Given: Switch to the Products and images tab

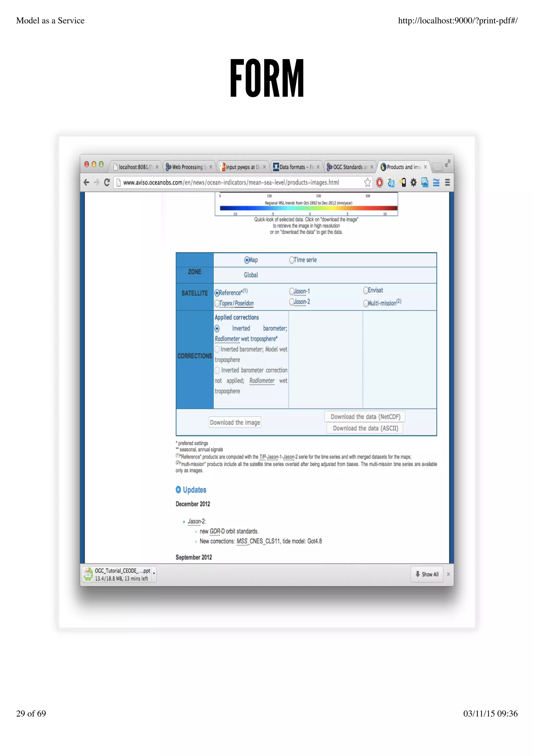Looking at the screenshot, I should [404, 167].
